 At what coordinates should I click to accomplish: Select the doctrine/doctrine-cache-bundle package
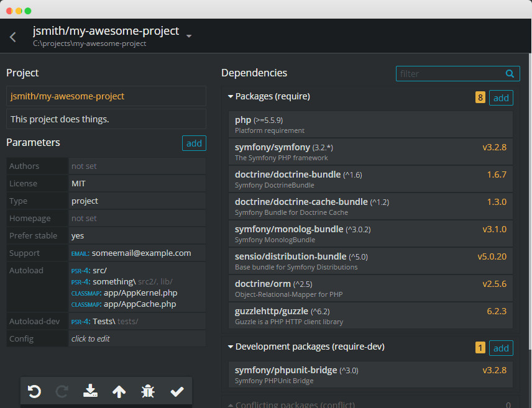coord(370,207)
